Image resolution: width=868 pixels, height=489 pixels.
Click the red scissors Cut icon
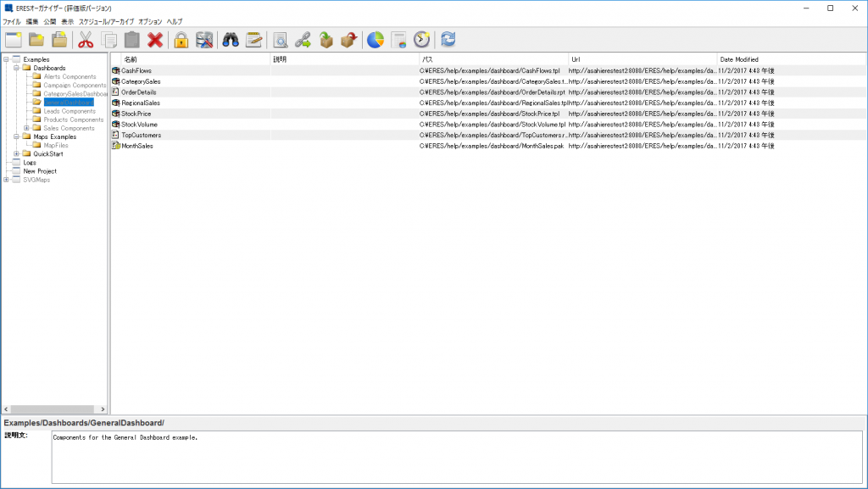tap(86, 40)
